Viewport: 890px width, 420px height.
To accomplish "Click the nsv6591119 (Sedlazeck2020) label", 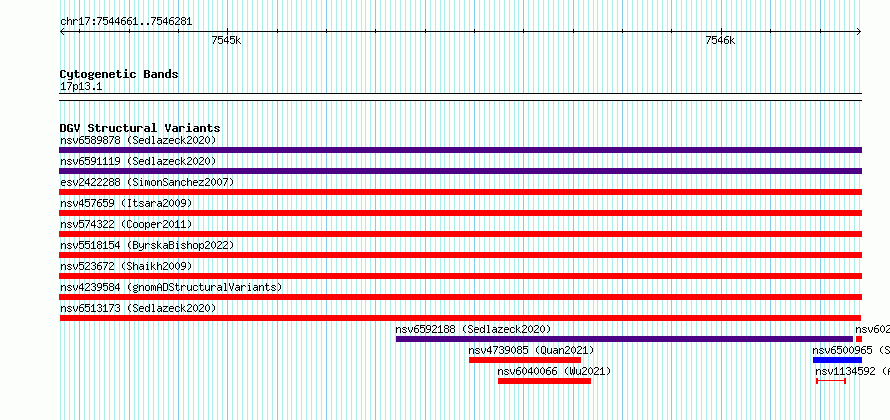I will pos(138,161).
